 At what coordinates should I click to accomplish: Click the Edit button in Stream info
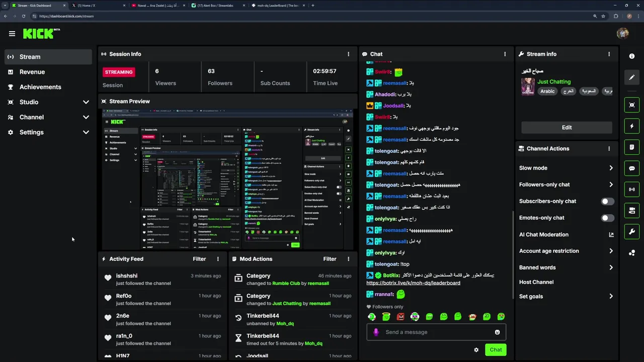pos(567,128)
